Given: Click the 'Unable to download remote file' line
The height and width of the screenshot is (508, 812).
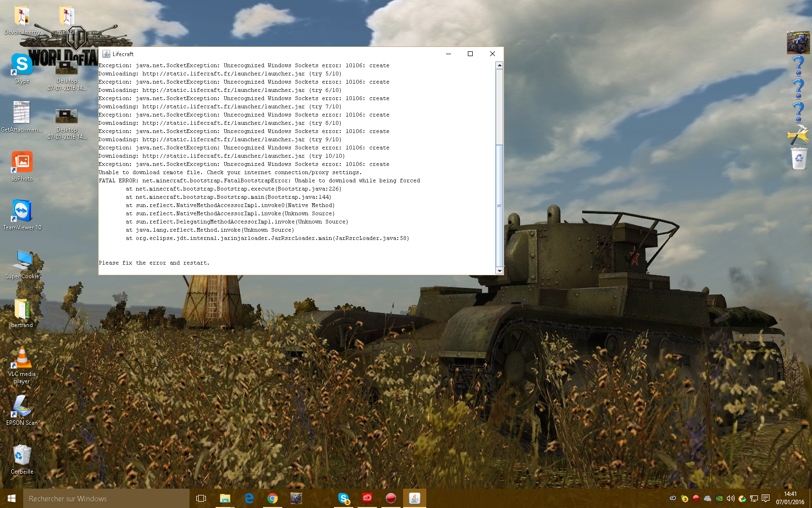Looking at the screenshot, I should pos(230,172).
